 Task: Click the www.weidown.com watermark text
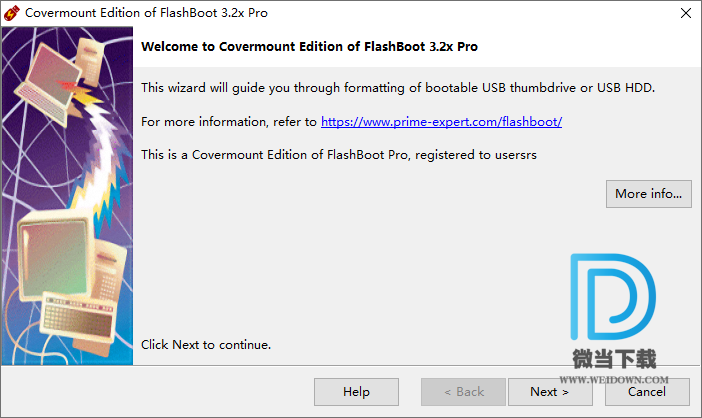[613, 380]
